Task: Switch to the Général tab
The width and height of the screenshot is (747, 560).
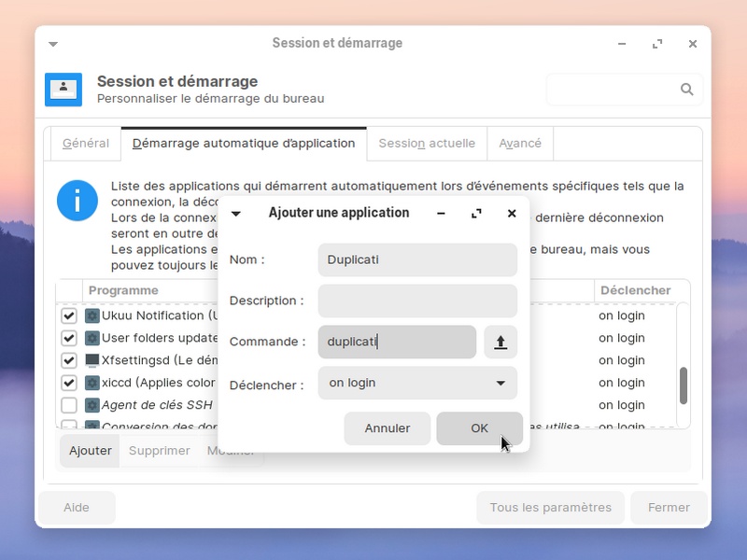Action: [86, 144]
